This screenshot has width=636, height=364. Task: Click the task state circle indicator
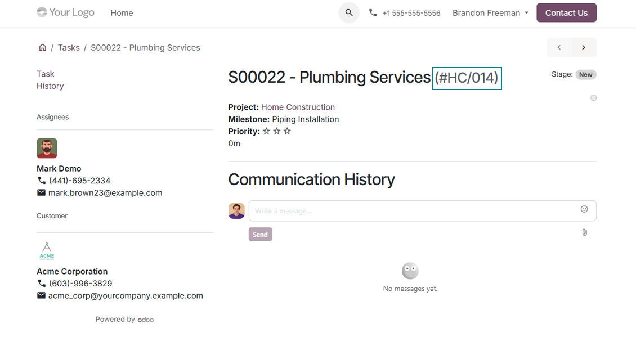click(x=593, y=98)
